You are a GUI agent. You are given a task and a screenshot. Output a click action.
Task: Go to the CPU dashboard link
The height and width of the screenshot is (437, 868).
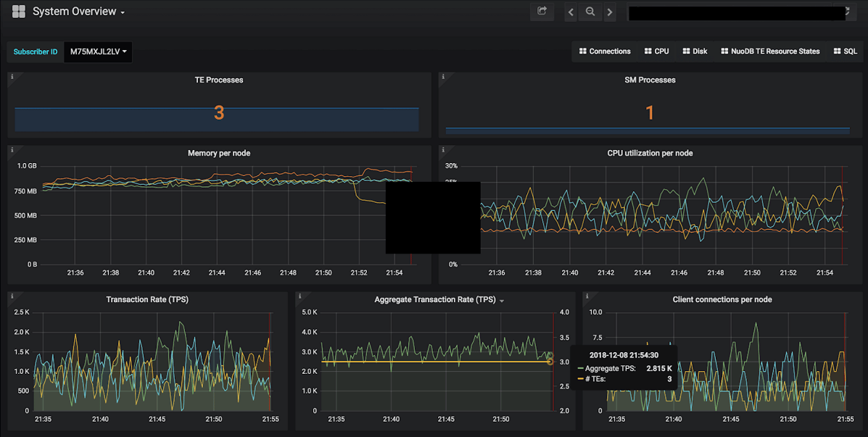(657, 51)
